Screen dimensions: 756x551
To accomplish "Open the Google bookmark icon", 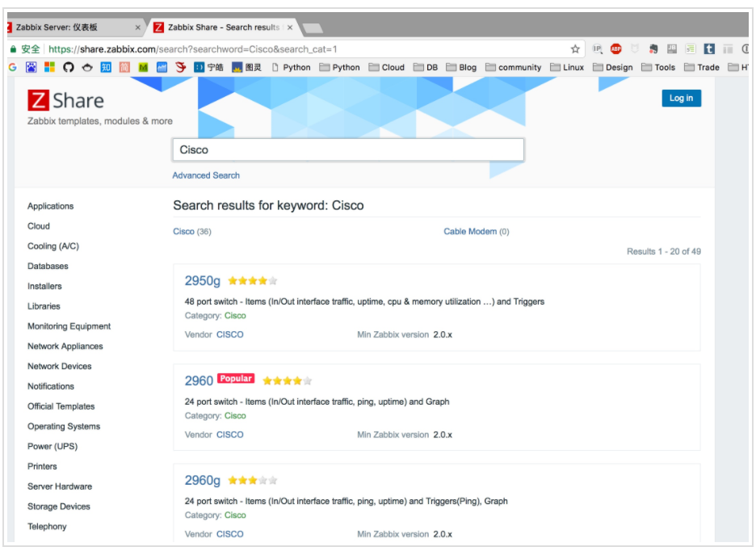I will click(x=13, y=68).
